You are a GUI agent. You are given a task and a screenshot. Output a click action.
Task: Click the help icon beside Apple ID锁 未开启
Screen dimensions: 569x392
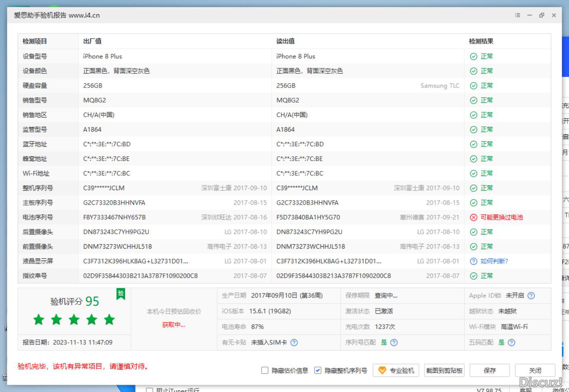click(531, 296)
